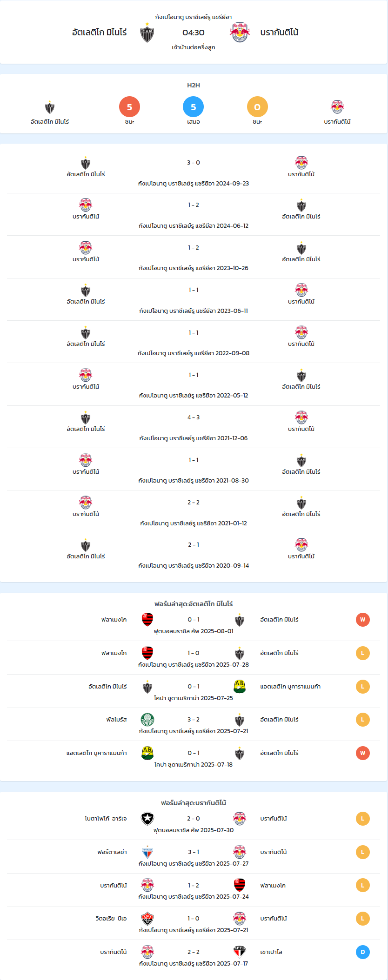Click the Red Bull Bragantino logo in match header
This screenshot has height=980, width=388.
click(240, 33)
